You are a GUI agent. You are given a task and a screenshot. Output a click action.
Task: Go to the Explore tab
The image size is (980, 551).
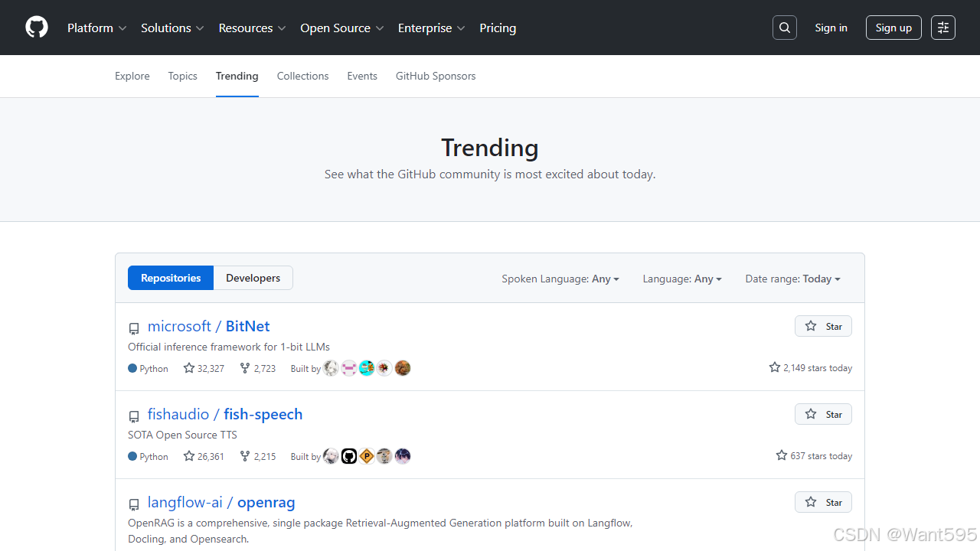point(132,76)
